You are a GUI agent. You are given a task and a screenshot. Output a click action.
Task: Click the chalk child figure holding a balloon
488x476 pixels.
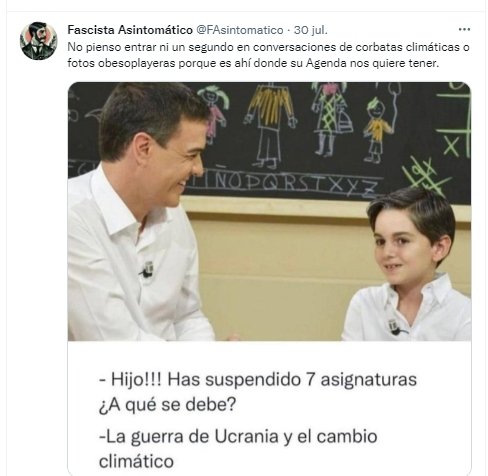tap(381, 123)
